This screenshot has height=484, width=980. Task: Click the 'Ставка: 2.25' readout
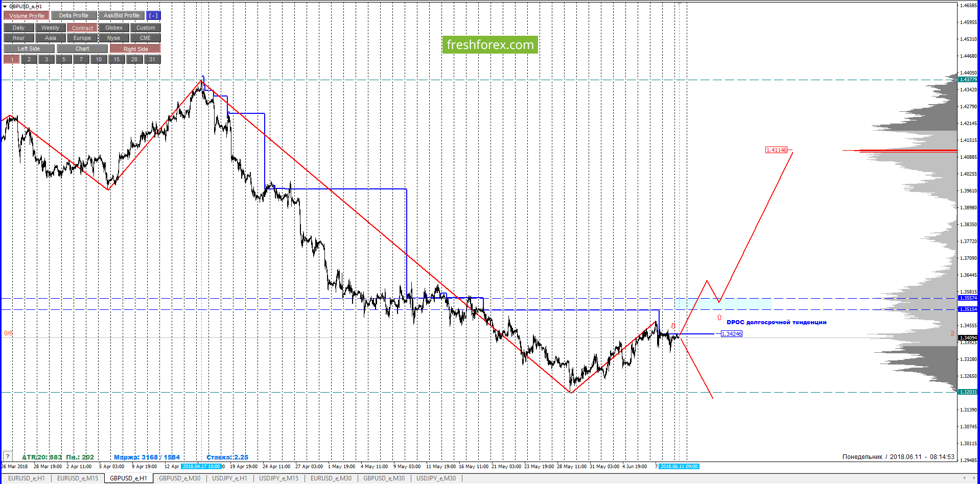pyautogui.click(x=227, y=457)
